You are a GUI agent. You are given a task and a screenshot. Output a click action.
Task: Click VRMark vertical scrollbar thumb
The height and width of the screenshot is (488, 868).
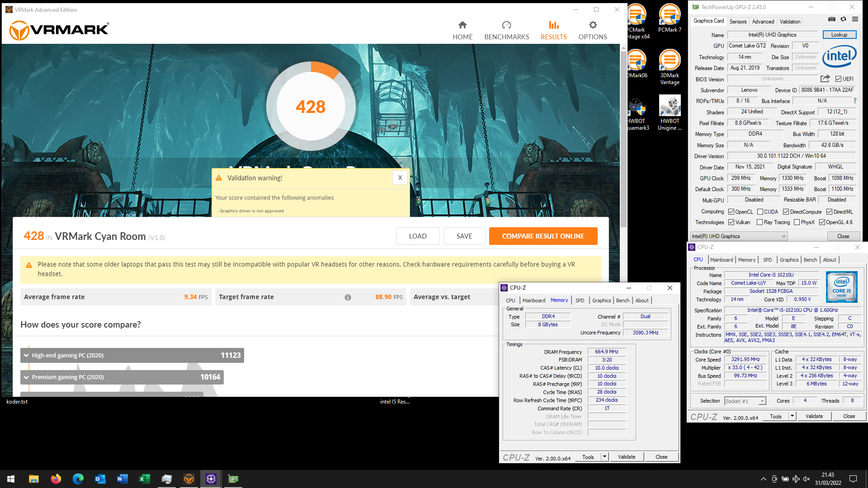tap(624, 139)
